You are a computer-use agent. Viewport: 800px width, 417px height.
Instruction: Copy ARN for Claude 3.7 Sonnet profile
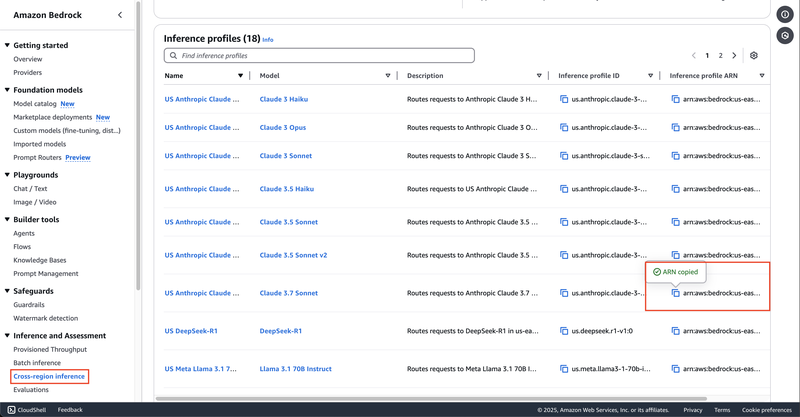(676, 293)
